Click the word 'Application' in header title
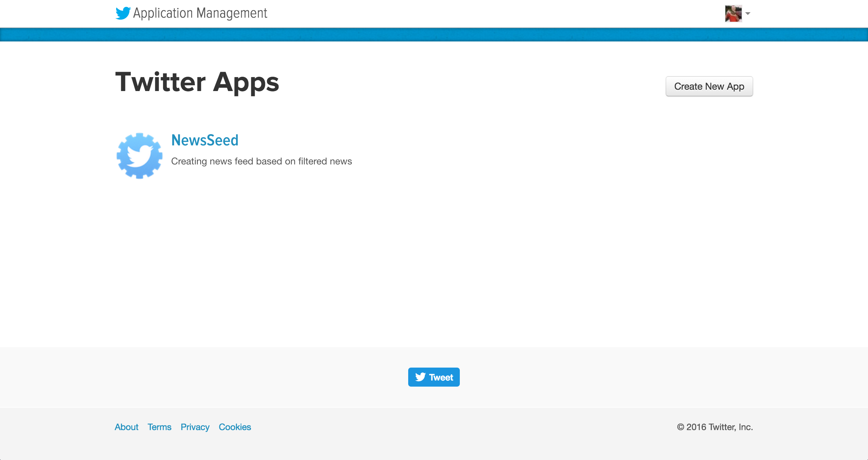 (163, 14)
